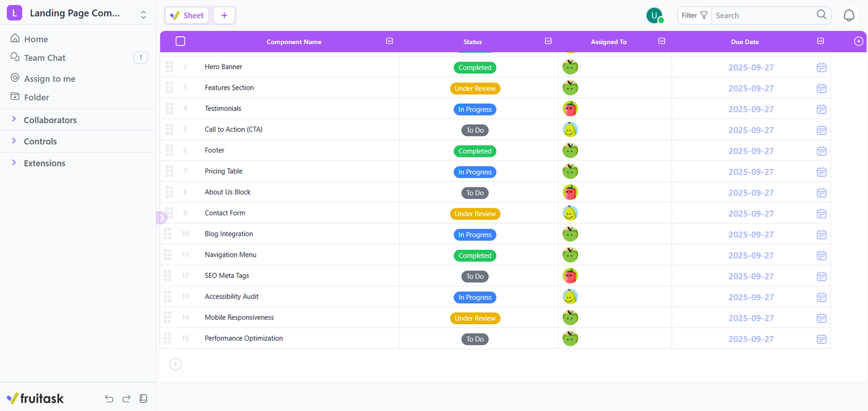Open the Status column dropdown
Viewport: 868px width, 411px height.
(x=548, y=41)
